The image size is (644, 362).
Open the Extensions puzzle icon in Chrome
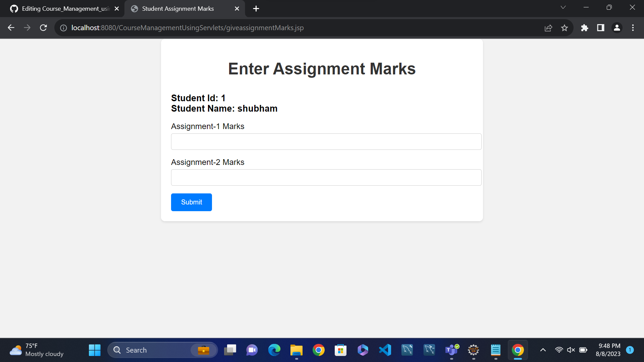[585, 28]
